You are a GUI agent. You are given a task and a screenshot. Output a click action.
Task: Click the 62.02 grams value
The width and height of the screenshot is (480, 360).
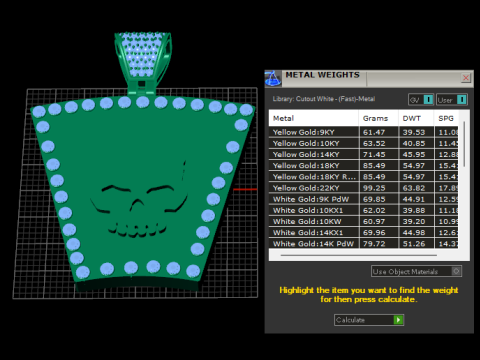(x=374, y=210)
